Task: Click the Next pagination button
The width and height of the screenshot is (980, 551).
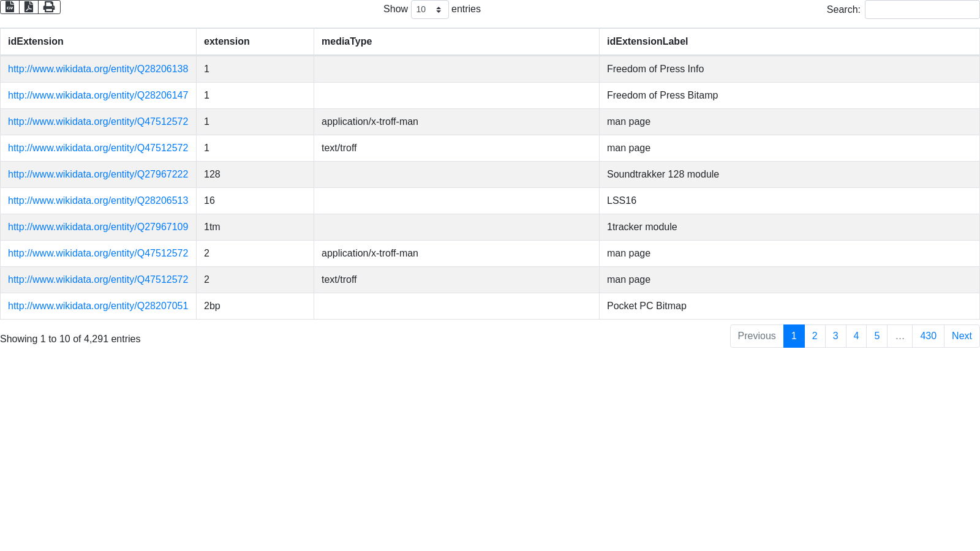Action: click(962, 336)
